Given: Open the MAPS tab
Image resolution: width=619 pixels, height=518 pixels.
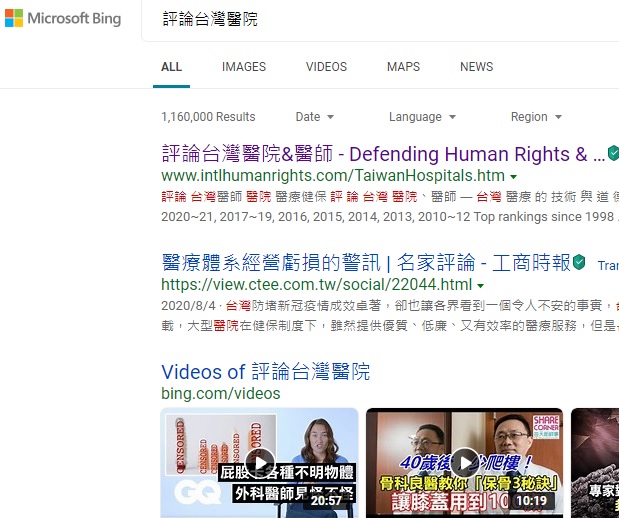Looking at the screenshot, I should [403, 67].
